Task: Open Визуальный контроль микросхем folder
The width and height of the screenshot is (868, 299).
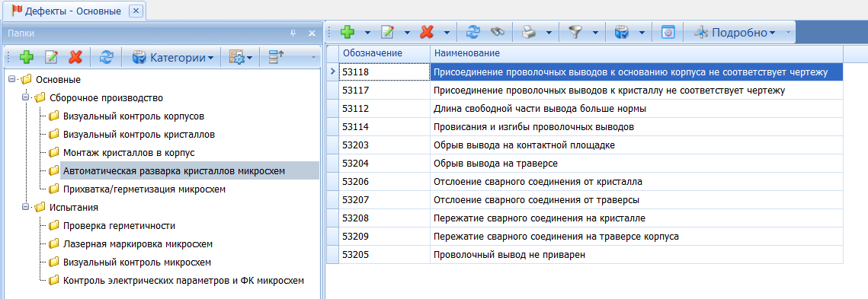Action: (136, 262)
